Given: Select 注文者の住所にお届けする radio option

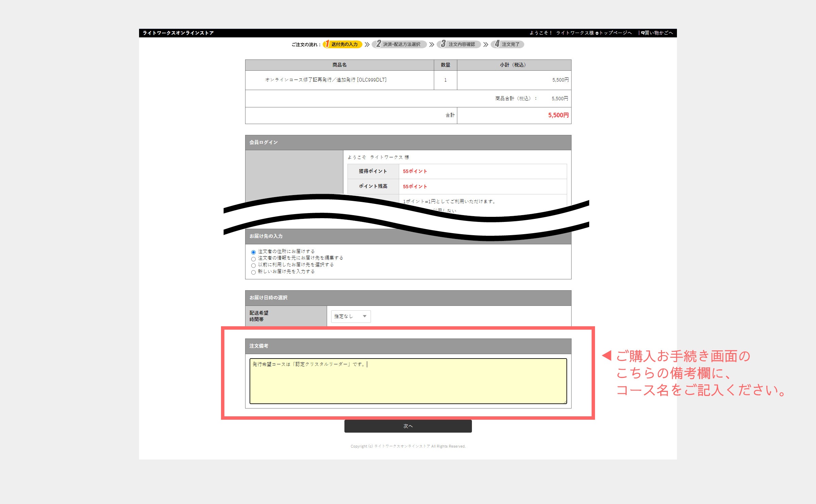Looking at the screenshot, I should click(x=253, y=252).
